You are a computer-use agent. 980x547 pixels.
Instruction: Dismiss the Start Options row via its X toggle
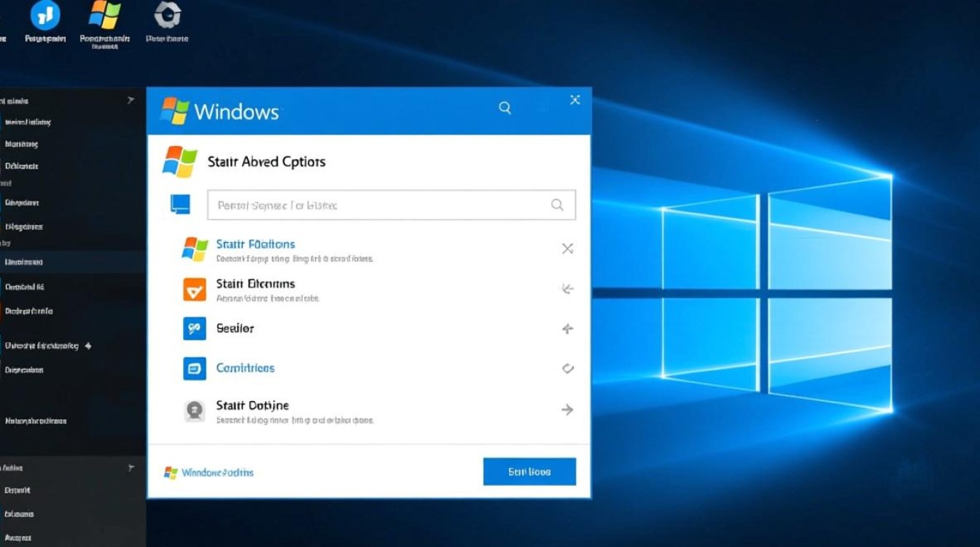(567, 249)
